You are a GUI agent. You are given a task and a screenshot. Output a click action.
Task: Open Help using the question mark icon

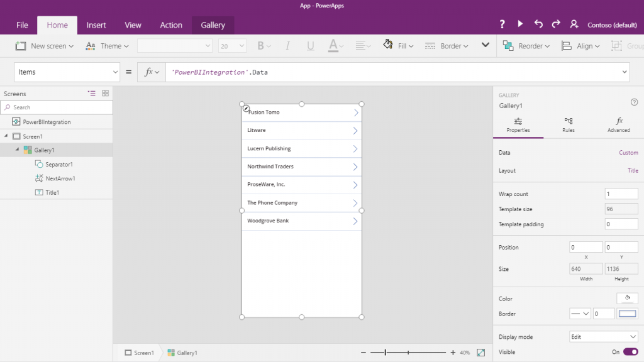[501, 23]
